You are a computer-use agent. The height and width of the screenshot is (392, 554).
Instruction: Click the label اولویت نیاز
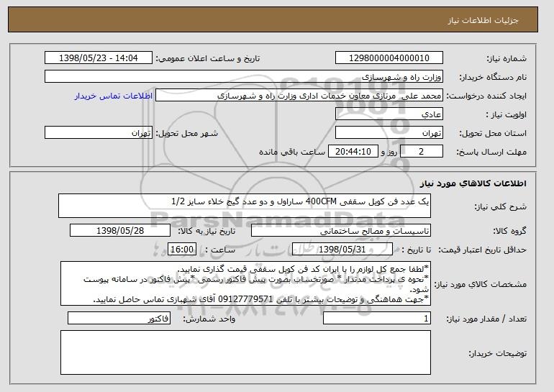click(x=506, y=115)
